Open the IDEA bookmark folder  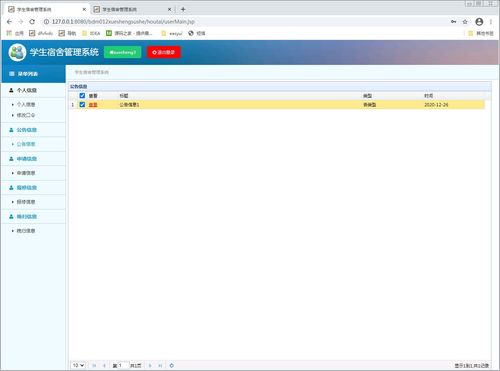tap(91, 33)
